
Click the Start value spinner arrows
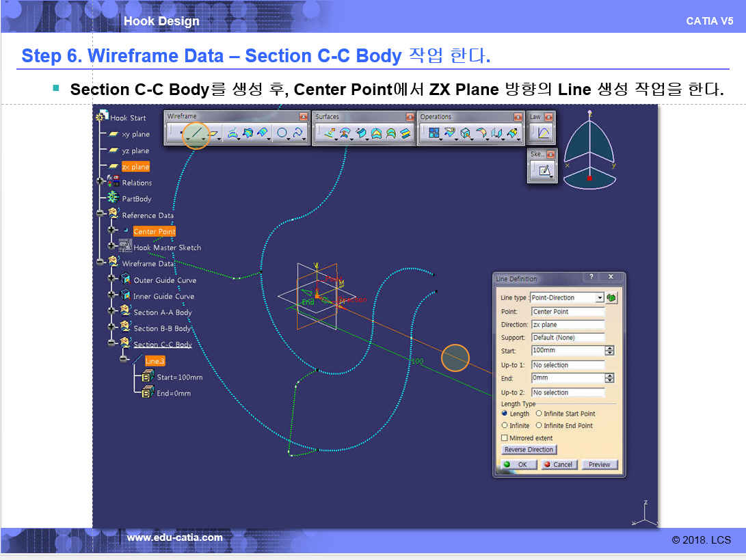[609, 351]
